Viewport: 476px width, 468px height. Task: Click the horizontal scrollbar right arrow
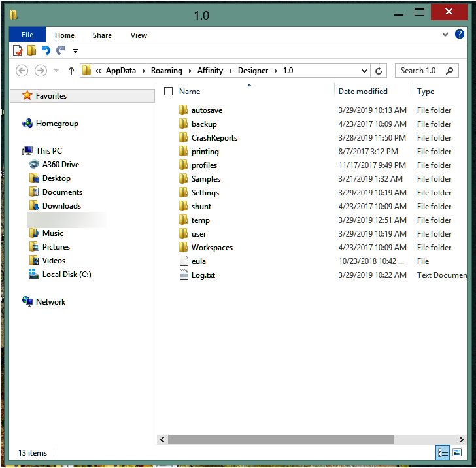[461, 439]
